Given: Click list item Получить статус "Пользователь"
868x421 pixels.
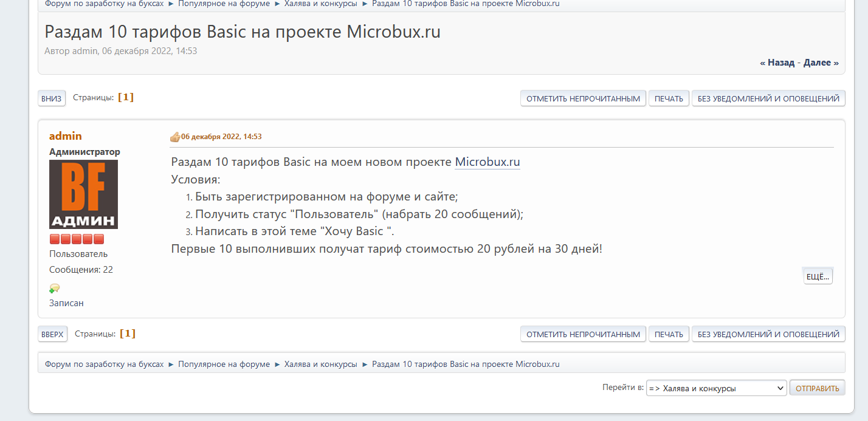Looking at the screenshot, I should [x=359, y=214].
